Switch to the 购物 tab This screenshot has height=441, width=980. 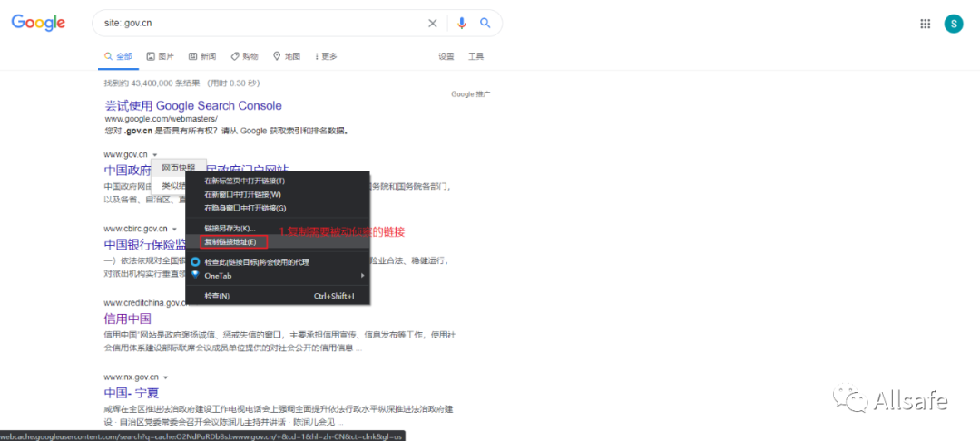[244, 56]
